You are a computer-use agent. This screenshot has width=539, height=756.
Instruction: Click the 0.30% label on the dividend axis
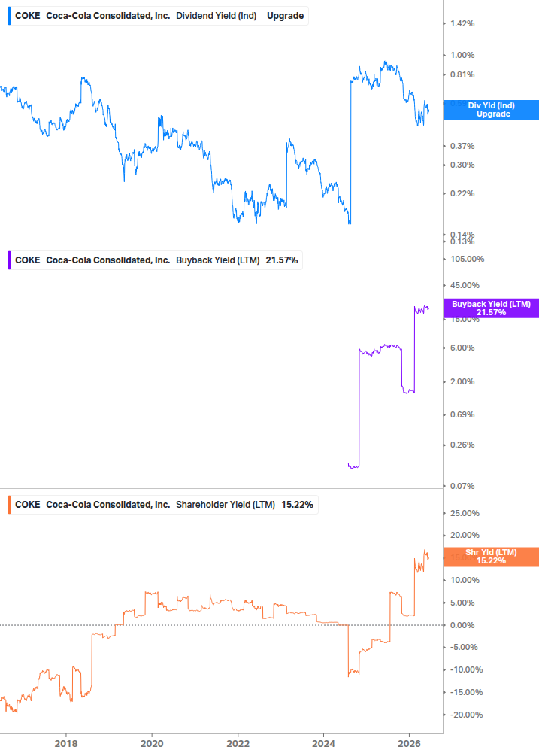(462, 165)
